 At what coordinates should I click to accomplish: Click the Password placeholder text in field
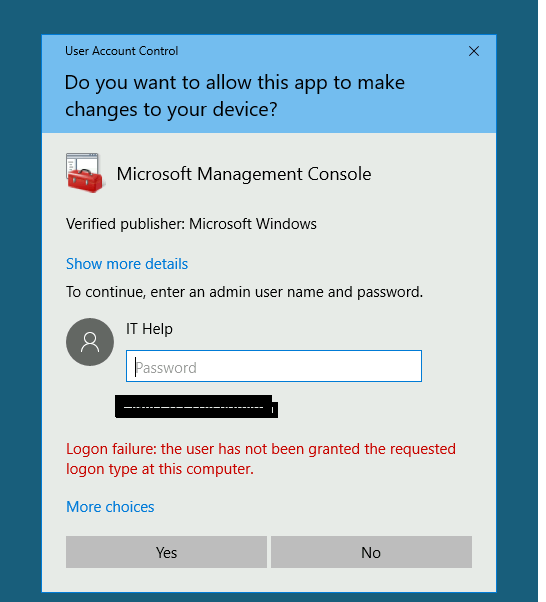[166, 368]
